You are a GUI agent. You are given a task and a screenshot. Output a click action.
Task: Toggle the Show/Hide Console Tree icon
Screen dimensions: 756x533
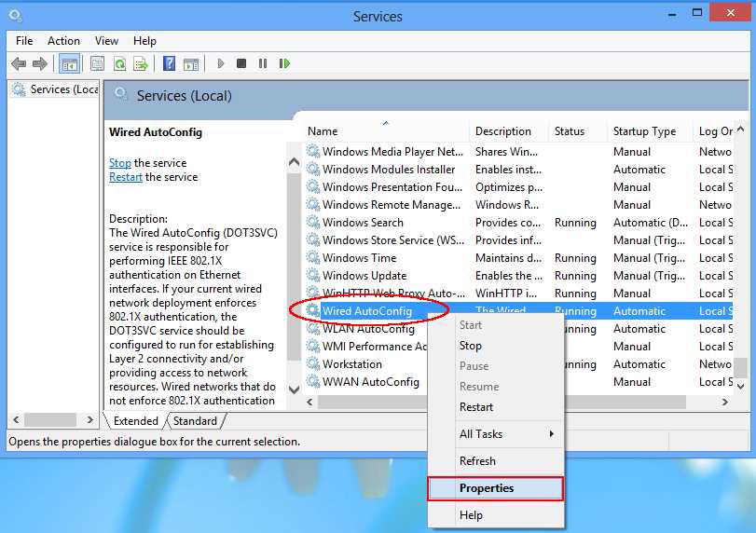[69, 63]
